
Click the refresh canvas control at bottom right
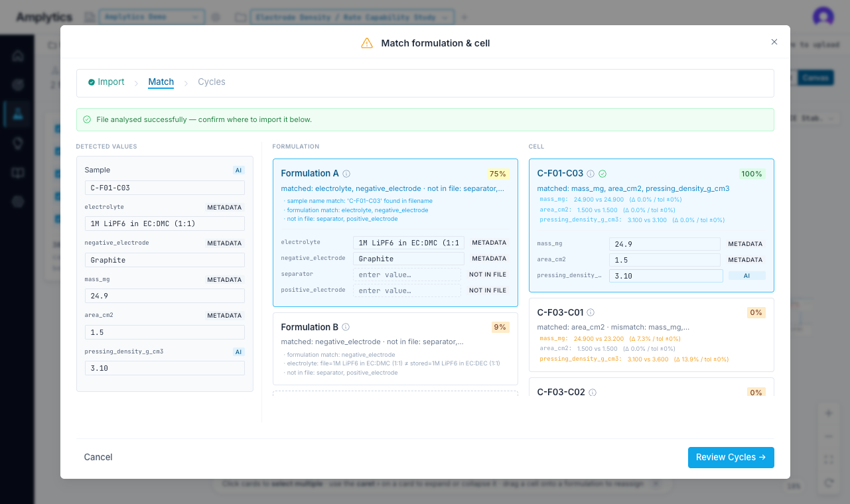828,483
